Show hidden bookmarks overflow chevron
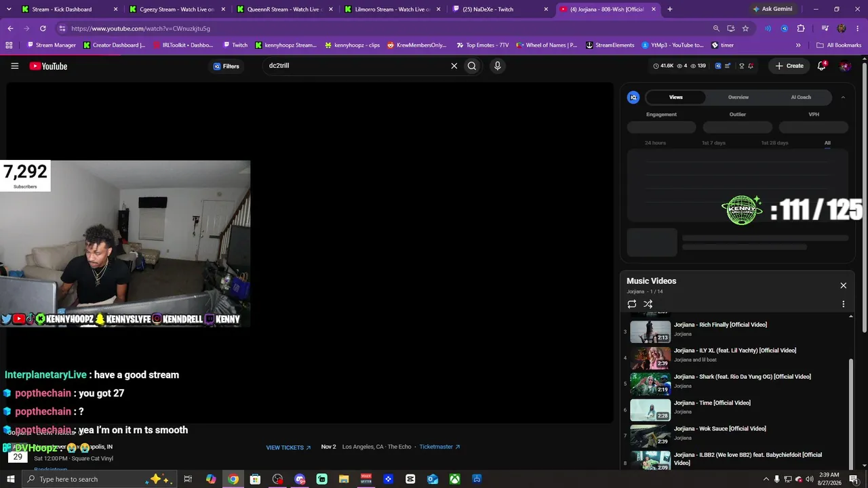 tap(798, 45)
